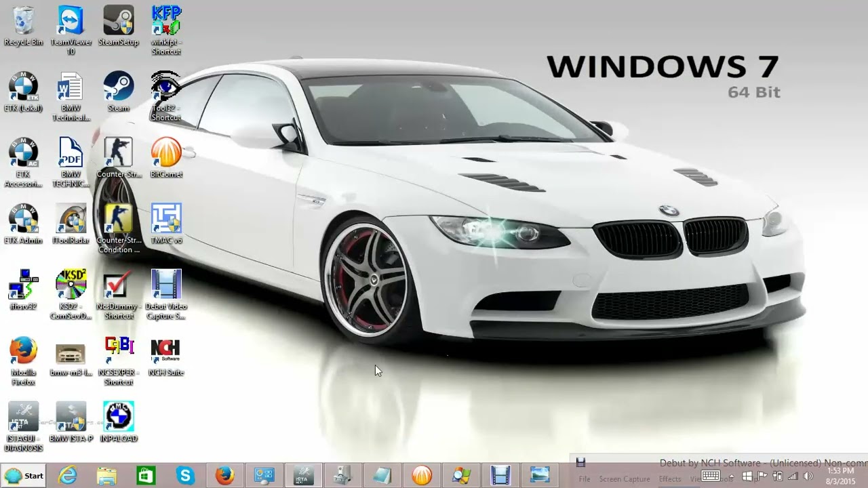Image resolution: width=868 pixels, height=488 pixels.
Task: Select the winkfpt shortcut icon
Action: [166, 30]
